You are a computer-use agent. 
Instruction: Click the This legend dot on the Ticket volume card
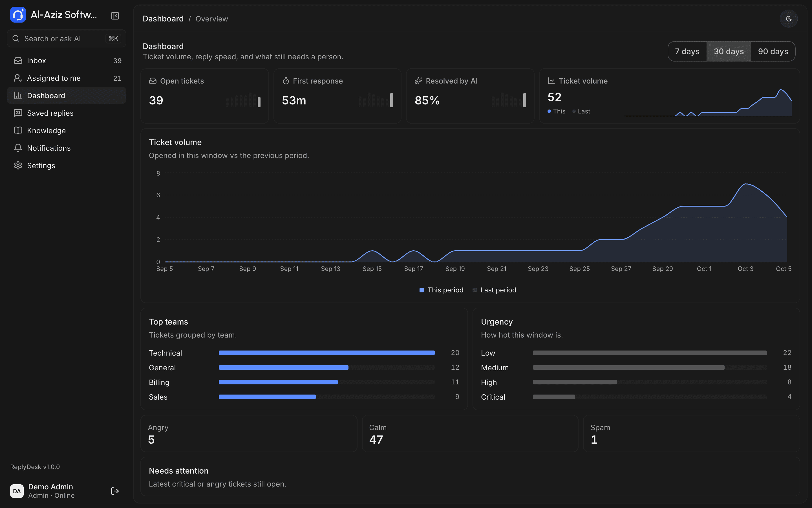pos(549,111)
